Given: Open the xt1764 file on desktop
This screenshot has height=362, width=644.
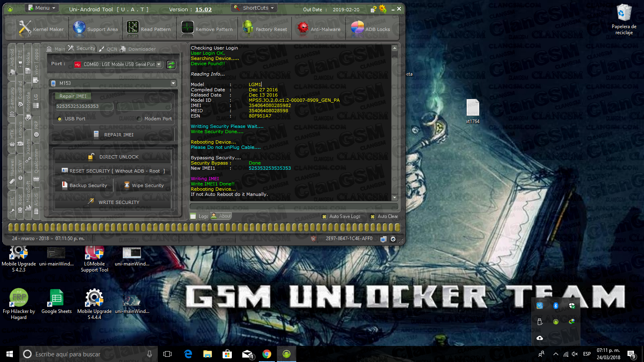Looking at the screenshot, I should point(473,111).
